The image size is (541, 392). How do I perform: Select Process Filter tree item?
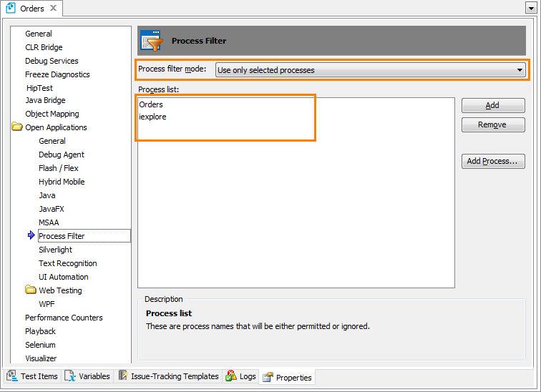click(84, 236)
